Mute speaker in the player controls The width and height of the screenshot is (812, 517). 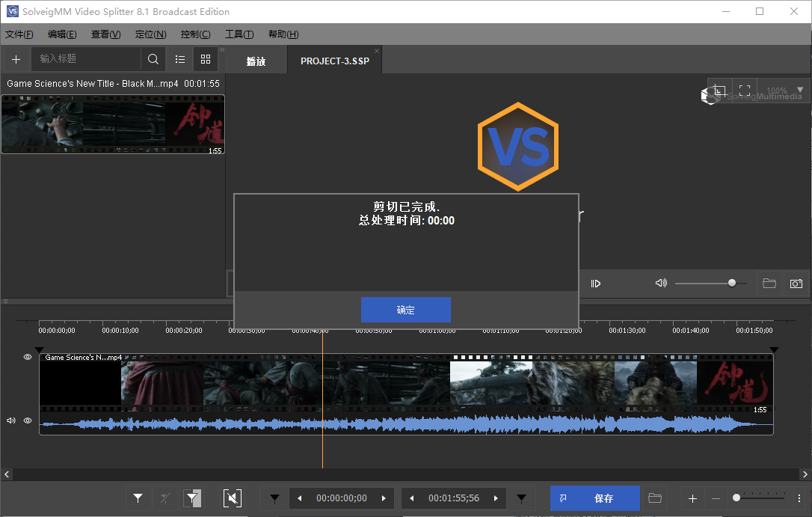coord(660,284)
